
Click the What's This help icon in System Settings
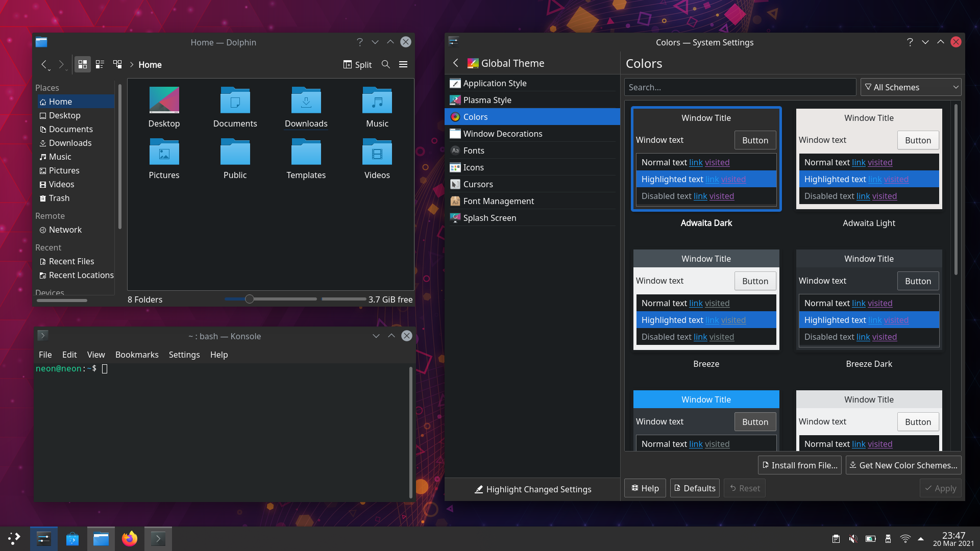pyautogui.click(x=910, y=42)
